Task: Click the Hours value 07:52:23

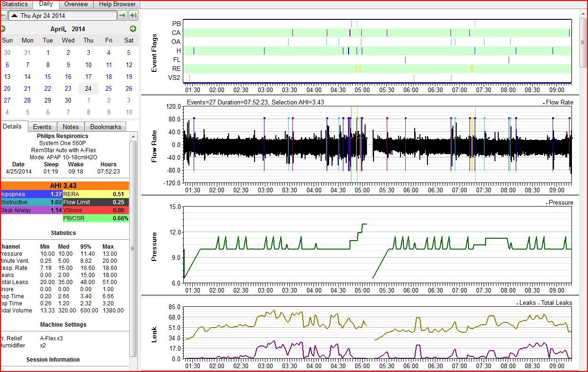Action: tap(109, 172)
